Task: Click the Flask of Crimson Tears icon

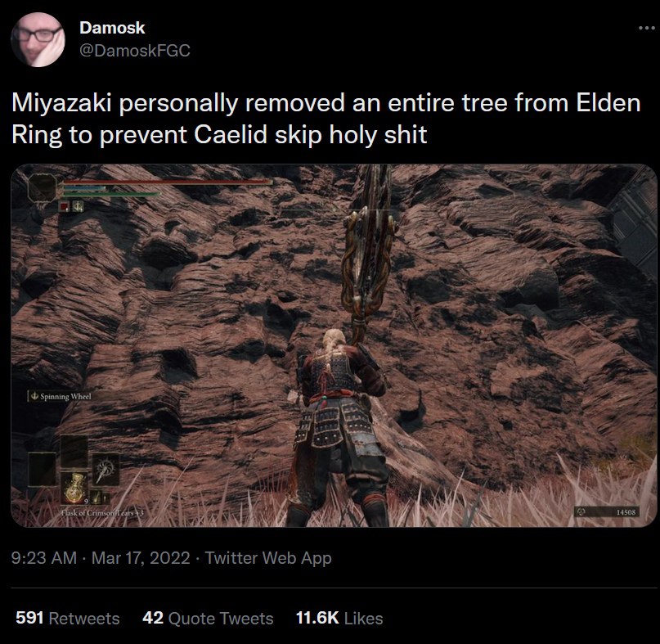Action: [x=74, y=488]
